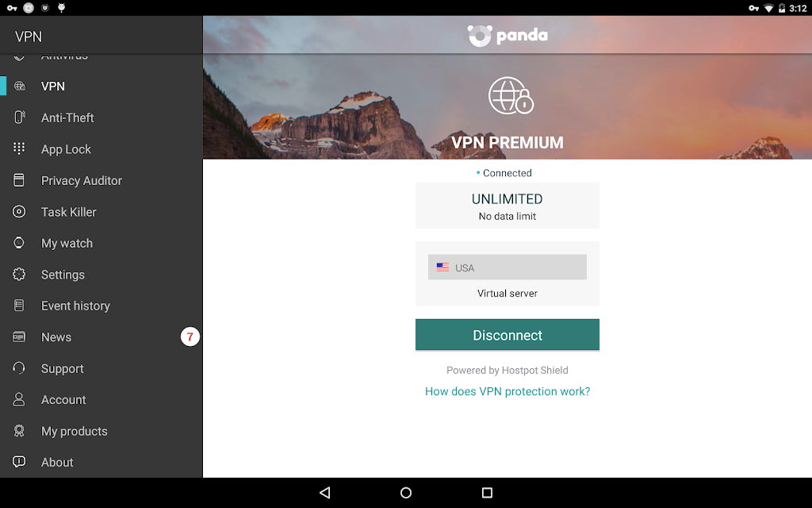Disconnect from the VPN
The height and width of the screenshot is (508, 812).
tap(507, 335)
